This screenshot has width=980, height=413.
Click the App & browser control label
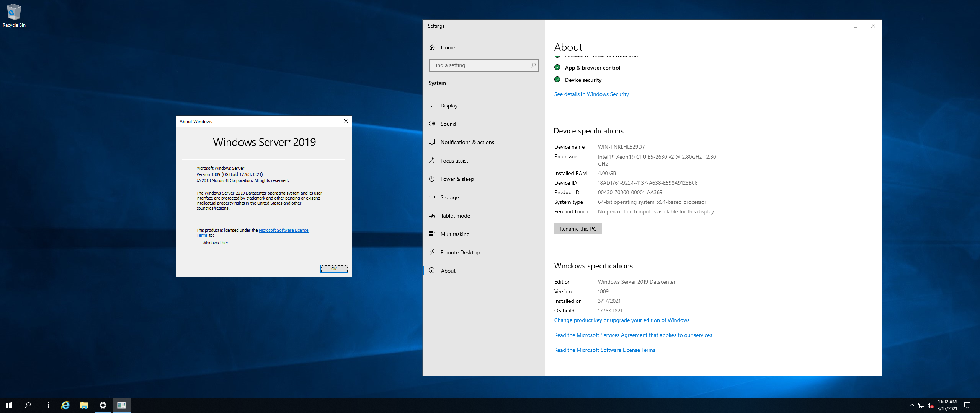pyautogui.click(x=592, y=68)
